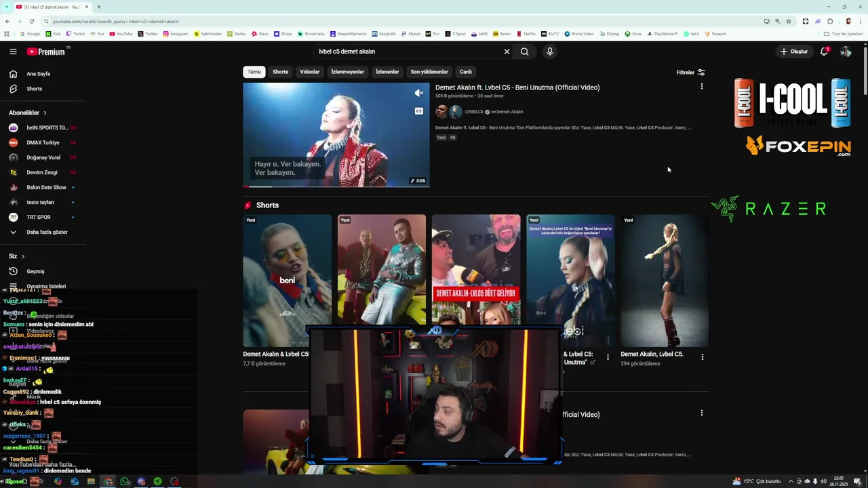Reload the page
This screenshot has height=488, width=868.
tap(31, 21)
